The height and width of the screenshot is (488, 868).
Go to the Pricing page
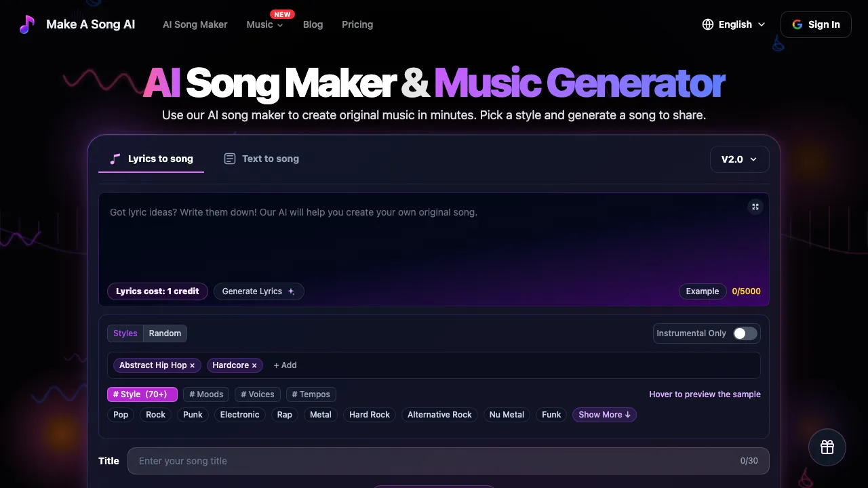coord(357,24)
